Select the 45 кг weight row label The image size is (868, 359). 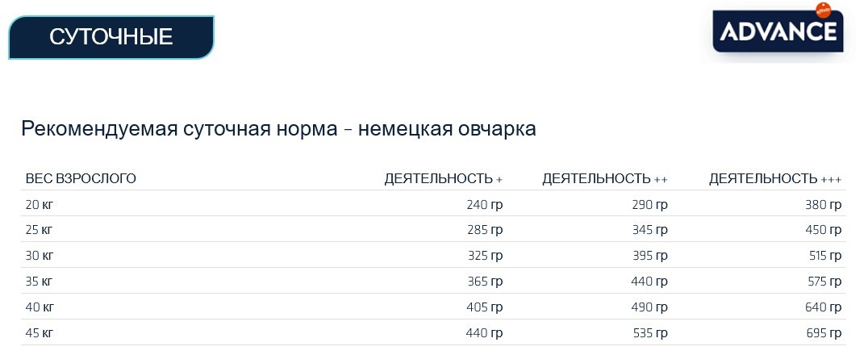(x=40, y=333)
